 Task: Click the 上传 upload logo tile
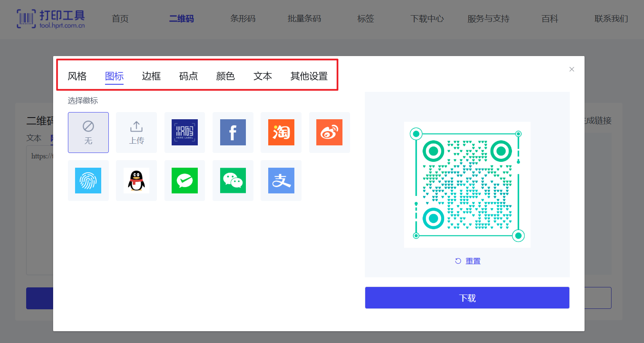click(x=136, y=132)
